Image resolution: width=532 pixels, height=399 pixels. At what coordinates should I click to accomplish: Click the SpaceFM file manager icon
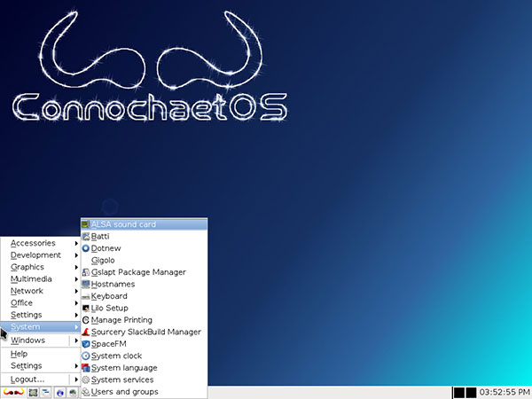(86, 344)
